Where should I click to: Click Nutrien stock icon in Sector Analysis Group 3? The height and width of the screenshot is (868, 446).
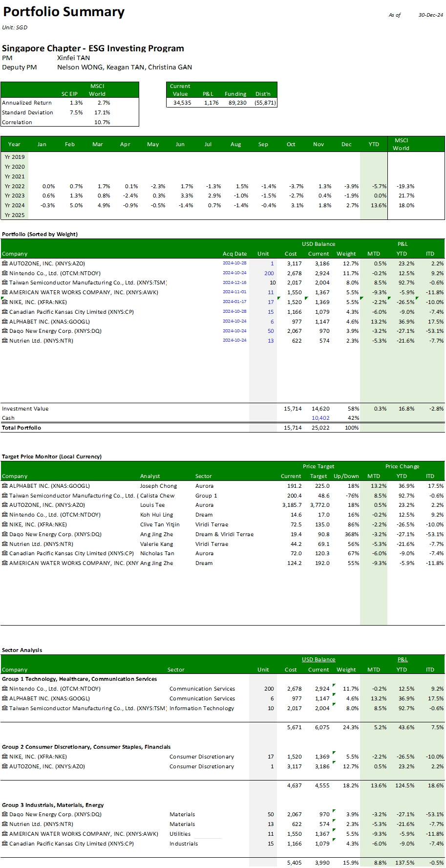[5, 824]
